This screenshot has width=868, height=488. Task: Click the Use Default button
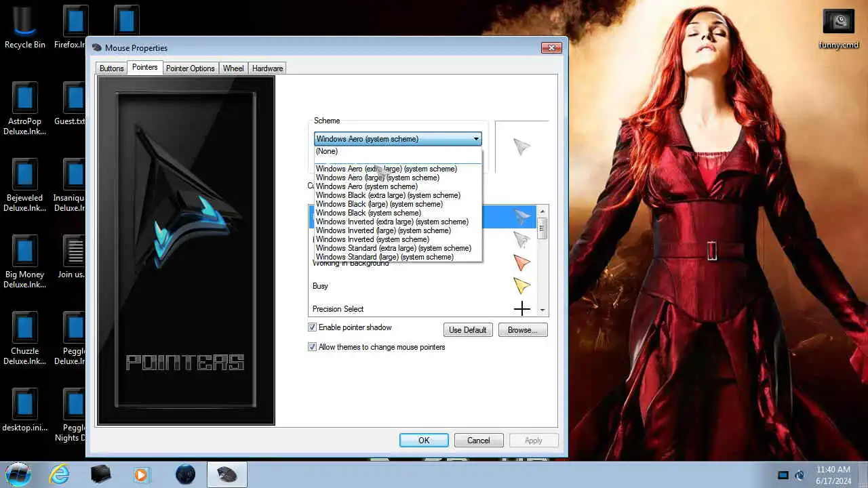[x=468, y=330]
